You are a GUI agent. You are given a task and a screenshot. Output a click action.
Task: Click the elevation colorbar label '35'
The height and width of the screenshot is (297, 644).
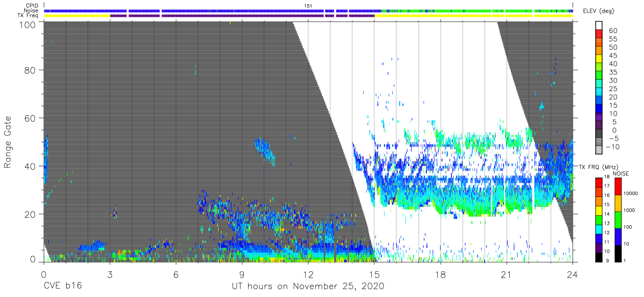point(614,72)
